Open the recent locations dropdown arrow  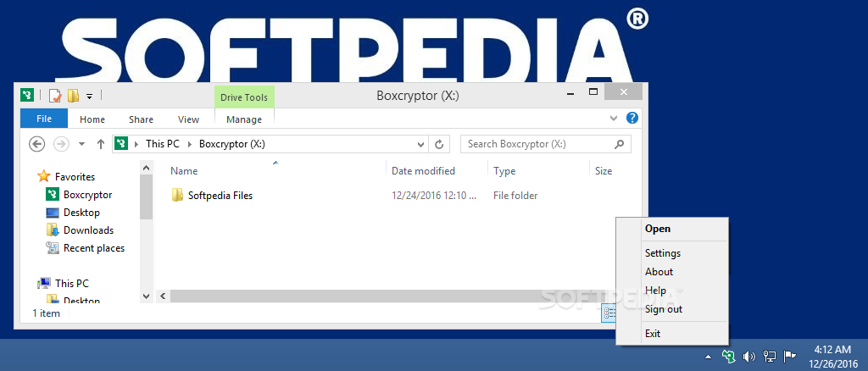[82, 144]
